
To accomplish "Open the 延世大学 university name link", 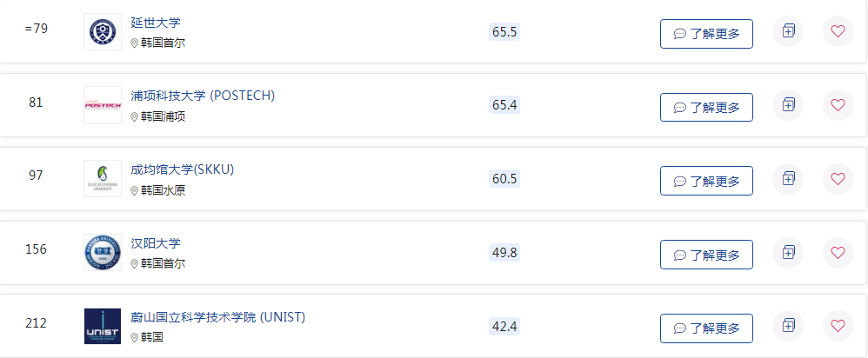I will click(156, 23).
